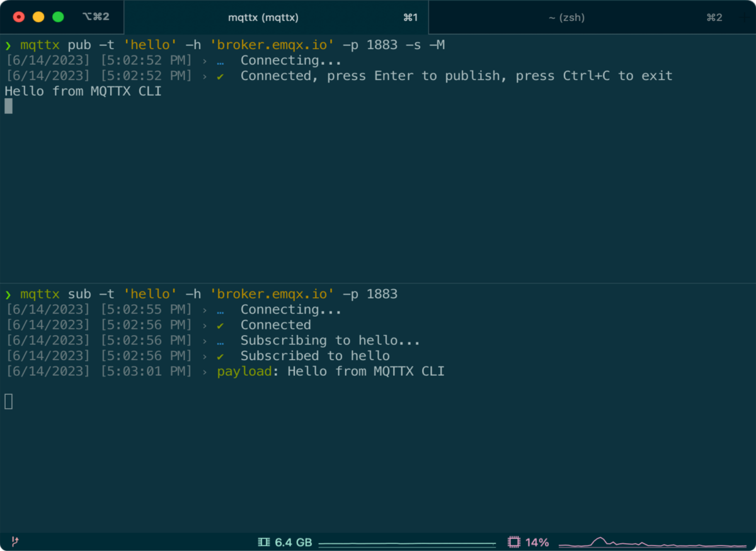Click the ⌥⌘2 window shortcut indicator

point(96,17)
